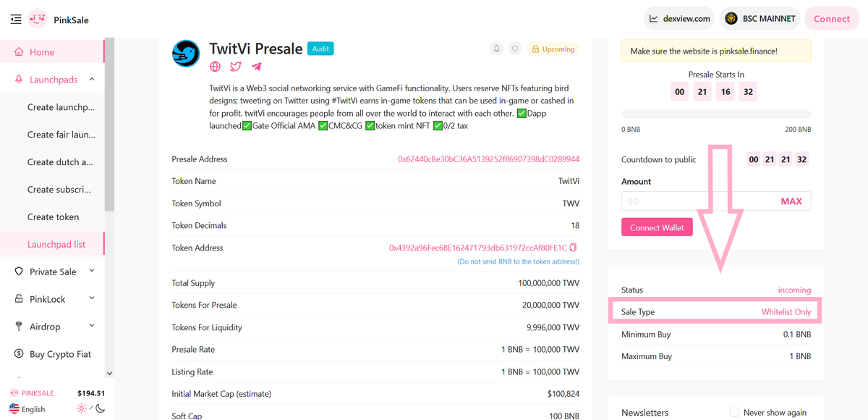Open the TwitVi Telegram icon

[256, 67]
